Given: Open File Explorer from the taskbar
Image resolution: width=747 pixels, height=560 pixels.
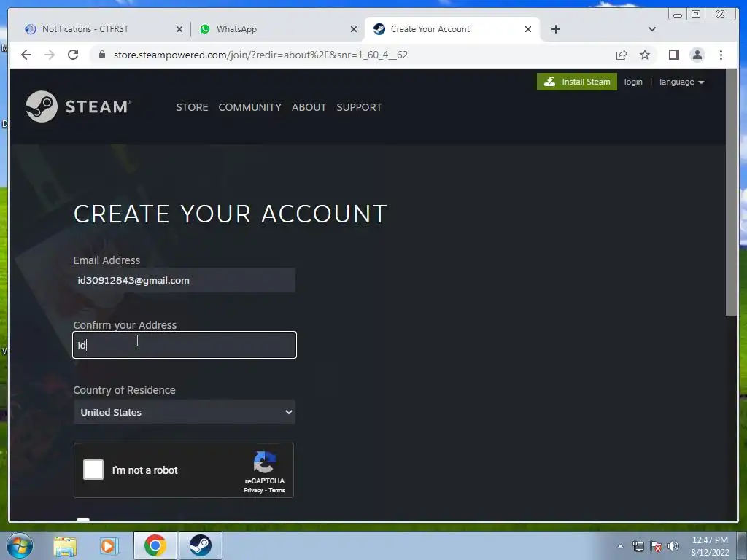Looking at the screenshot, I should [x=65, y=545].
